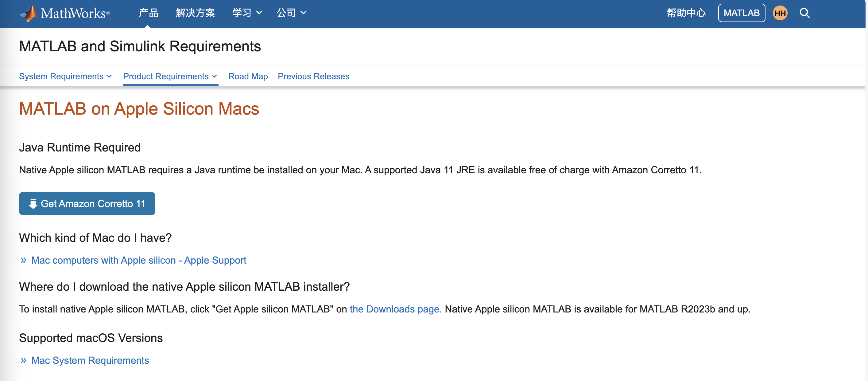Viewport: 868px width, 381px height.
Task: Open the 解决方案 menu item
Action: point(195,13)
